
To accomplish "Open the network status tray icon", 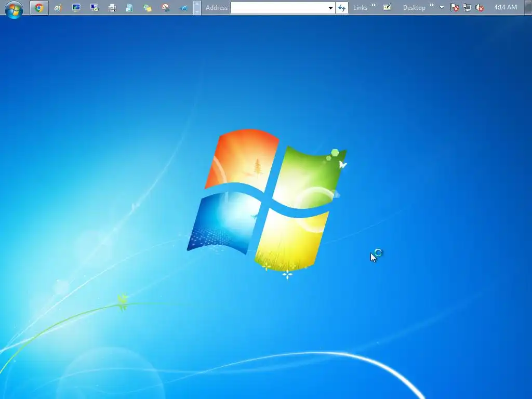I will pos(467,7).
